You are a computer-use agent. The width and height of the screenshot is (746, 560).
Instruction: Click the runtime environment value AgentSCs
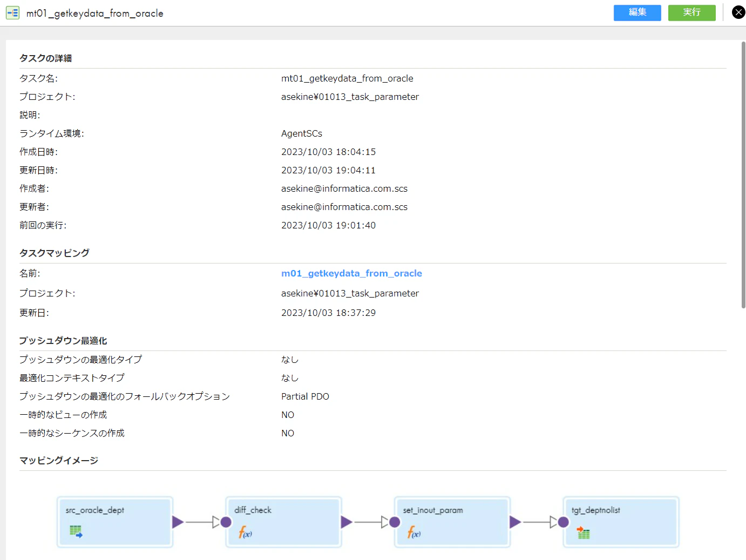pyautogui.click(x=302, y=133)
